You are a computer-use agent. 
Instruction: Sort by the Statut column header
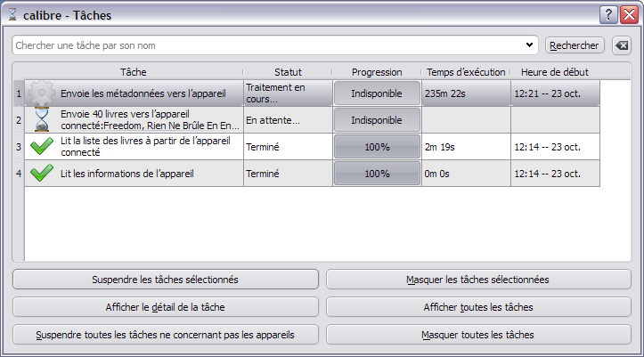(288, 72)
